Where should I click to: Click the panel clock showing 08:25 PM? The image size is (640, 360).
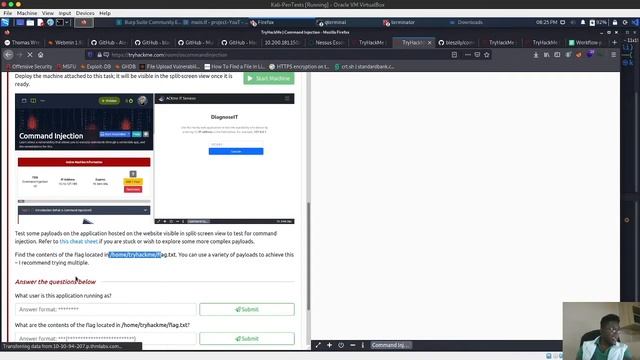click(547, 22)
